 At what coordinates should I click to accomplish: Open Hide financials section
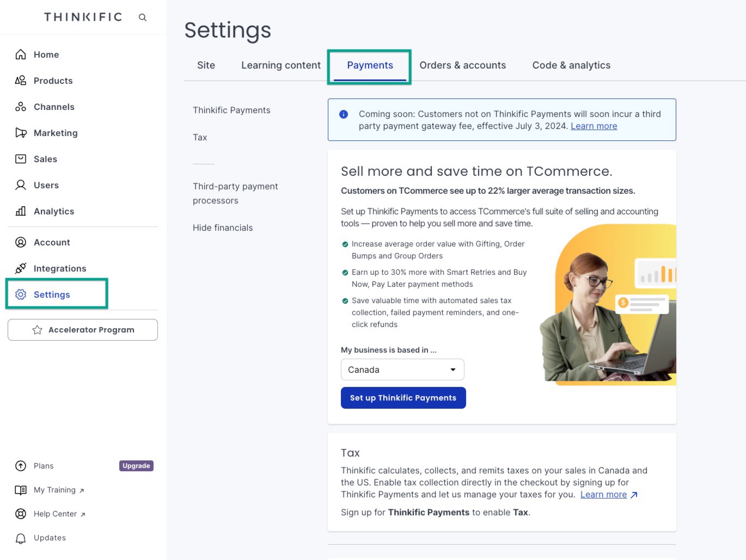point(223,227)
